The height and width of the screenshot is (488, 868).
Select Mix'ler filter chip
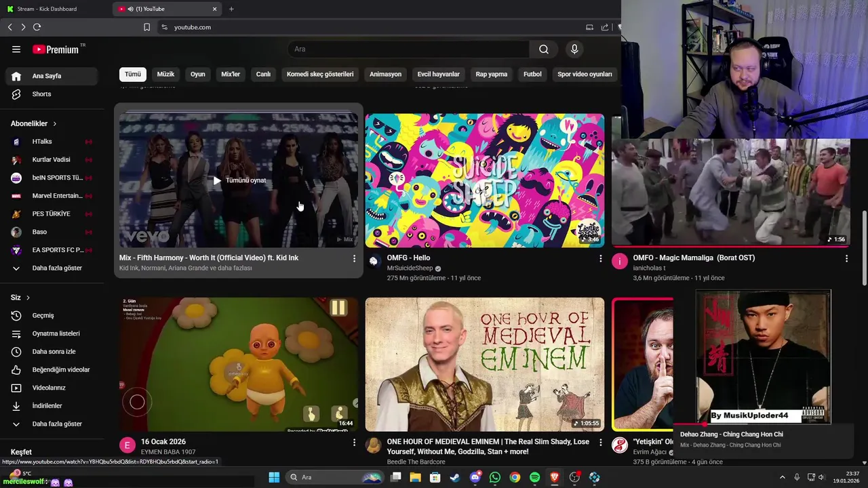[x=231, y=74]
